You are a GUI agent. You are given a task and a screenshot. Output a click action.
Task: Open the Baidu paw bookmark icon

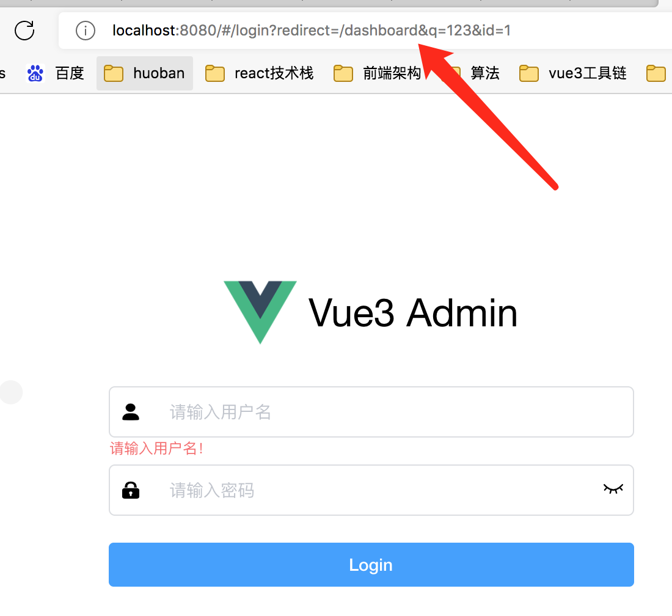(35, 73)
